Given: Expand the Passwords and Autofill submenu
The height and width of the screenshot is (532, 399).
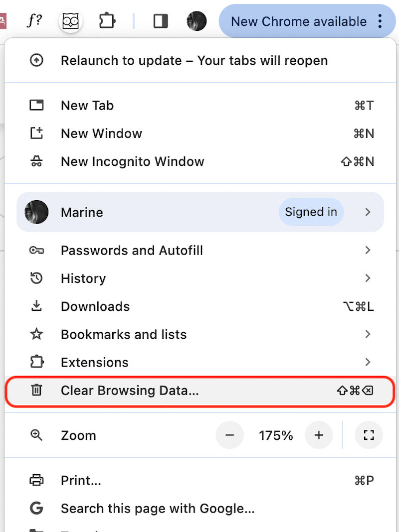Looking at the screenshot, I should point(368,250).
